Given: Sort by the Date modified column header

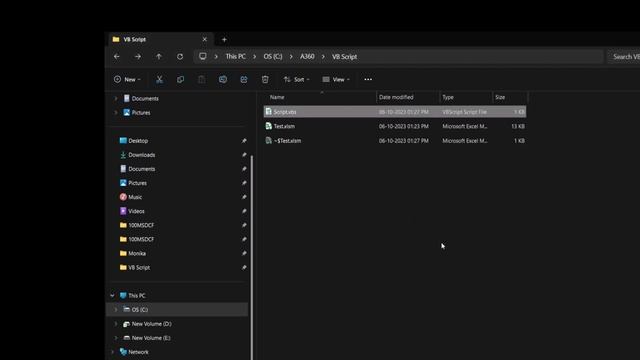Looking at the screenshot, I should [396, 97].
